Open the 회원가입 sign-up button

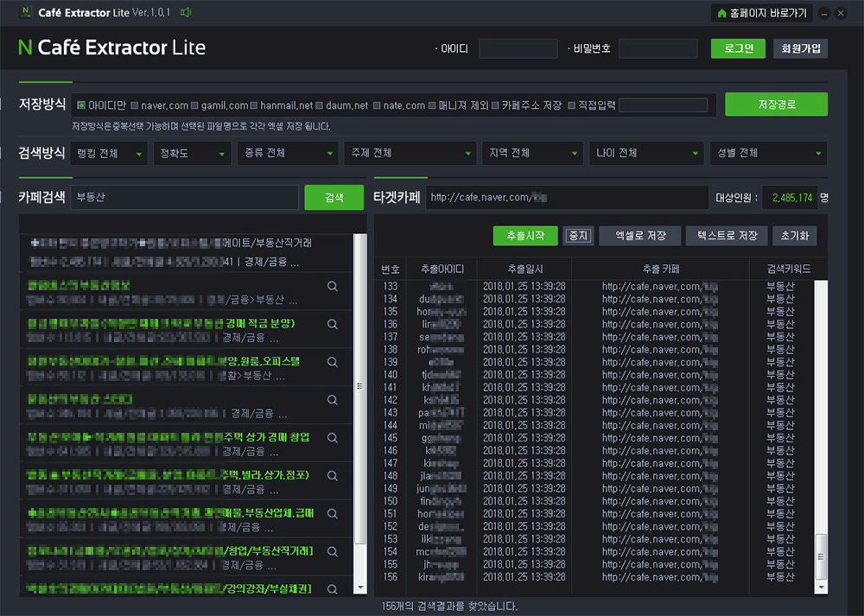pyautogui.click(x=801, y=48)
